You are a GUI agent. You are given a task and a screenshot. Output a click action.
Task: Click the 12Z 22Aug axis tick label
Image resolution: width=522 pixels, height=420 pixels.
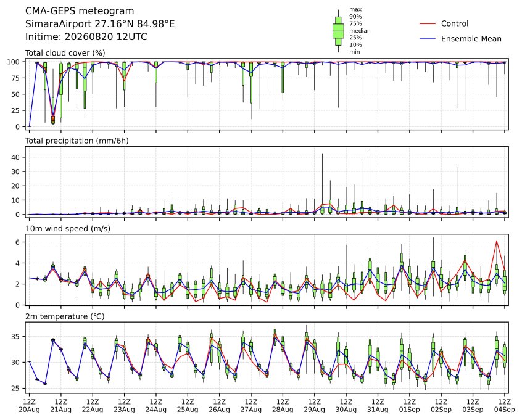(x=92, y=406)
